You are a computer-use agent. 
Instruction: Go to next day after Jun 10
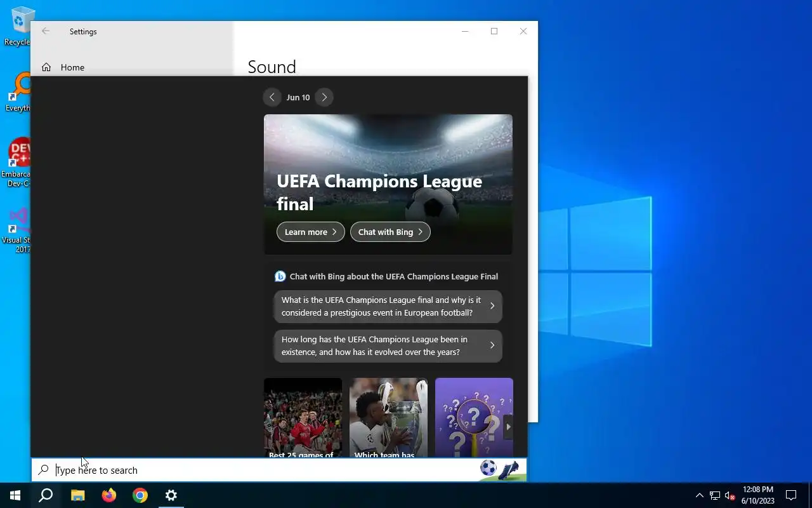(324, 97)
